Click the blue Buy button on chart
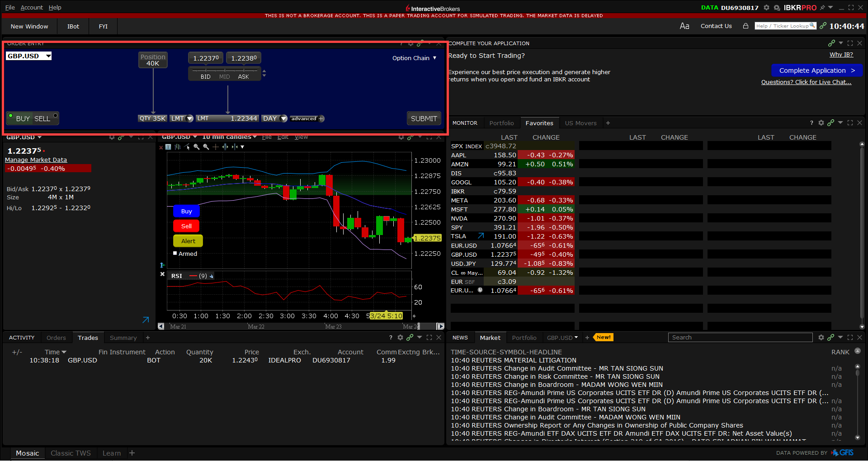Image resolution: width=868 pixels, height=461 pixels. coord(186,211)
